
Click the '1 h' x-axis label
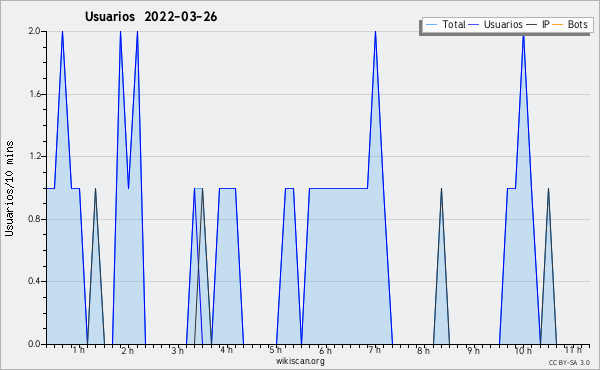click(x=79, y=350)
